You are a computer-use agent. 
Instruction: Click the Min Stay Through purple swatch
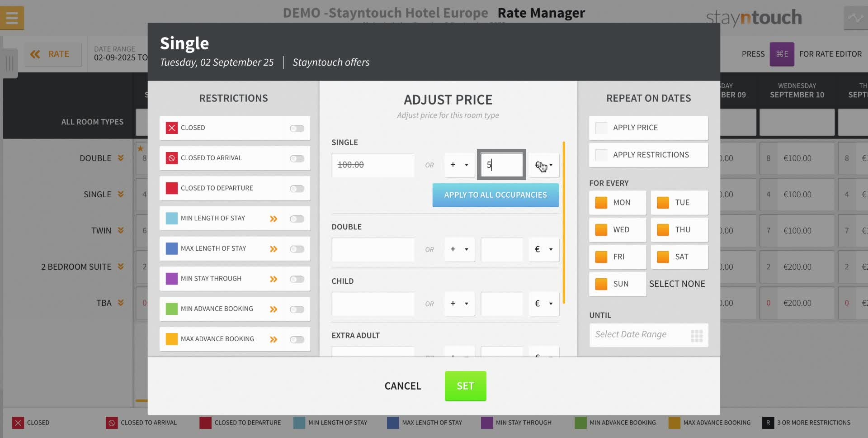coord(171,279)
